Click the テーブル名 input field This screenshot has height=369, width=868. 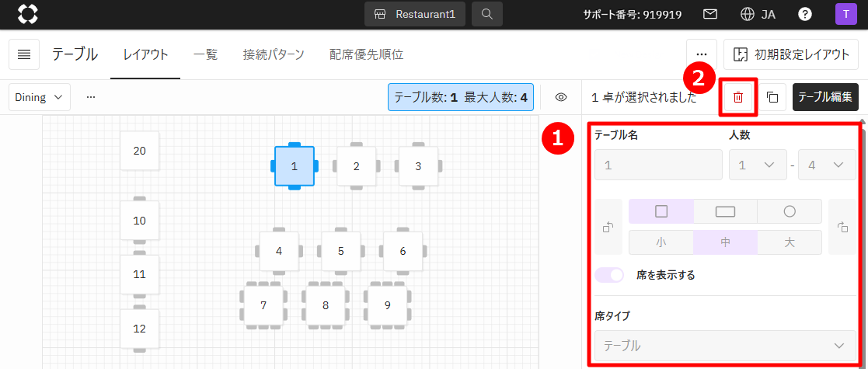click(658, 165)
